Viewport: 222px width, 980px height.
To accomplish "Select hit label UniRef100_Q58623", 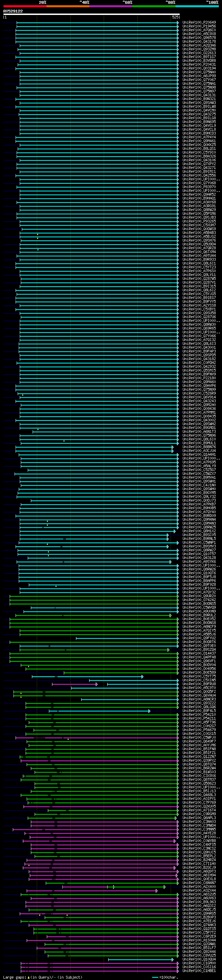I will point(199,783).
